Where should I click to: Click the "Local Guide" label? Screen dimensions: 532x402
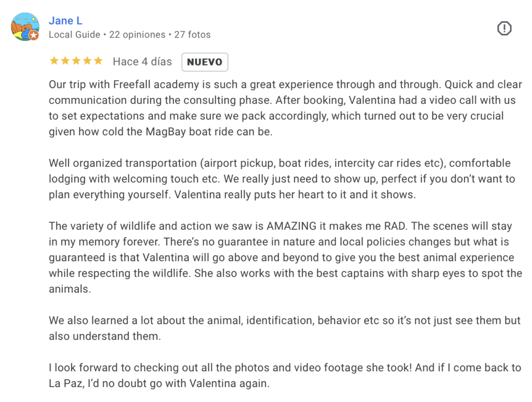[x=74, y=35]
